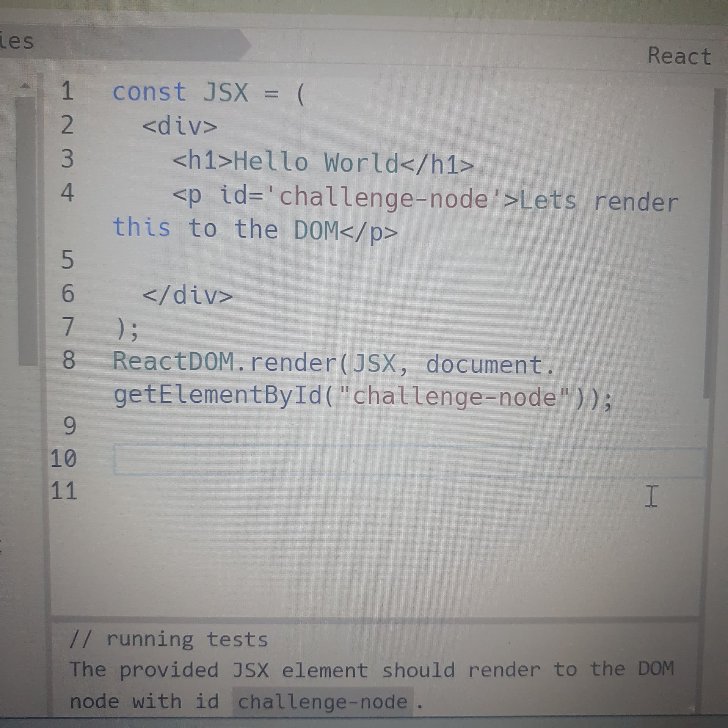The width and height of the screenshot is (728, 728).
Task: Click the '// running tests' output line
Action: (x=167, y=639)
